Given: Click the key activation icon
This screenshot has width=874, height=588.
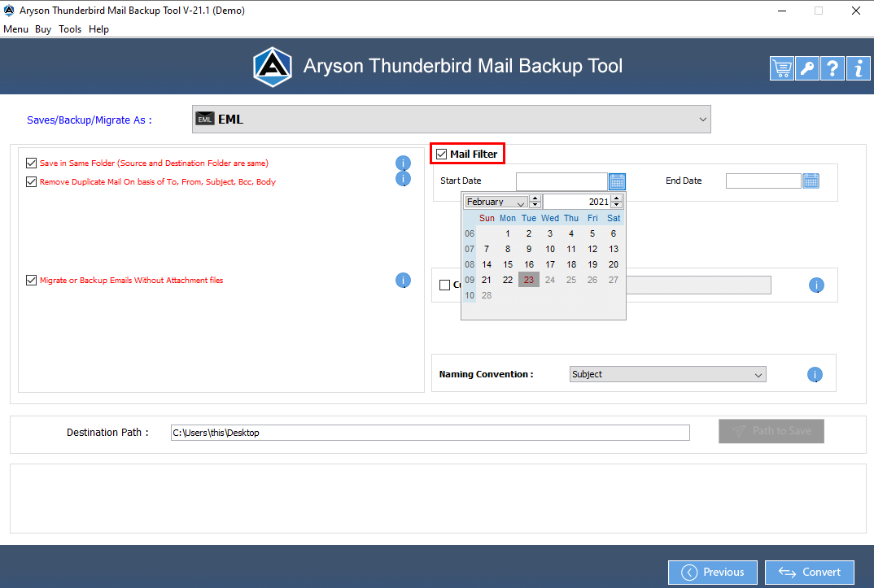Looking at the screenshot, I should [x=807, y=68].
